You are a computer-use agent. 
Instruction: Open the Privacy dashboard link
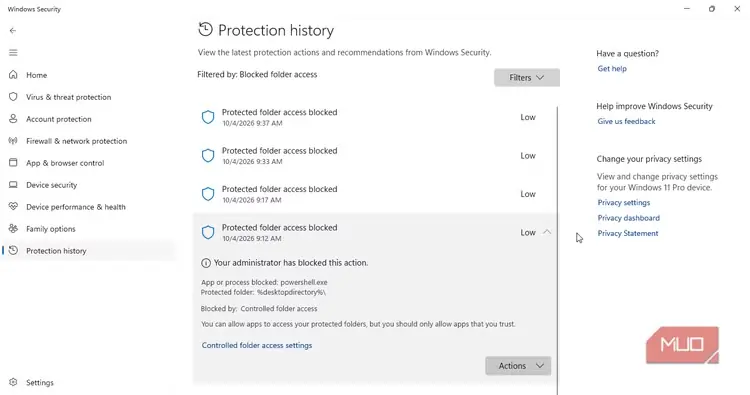[x=629, y=218]
